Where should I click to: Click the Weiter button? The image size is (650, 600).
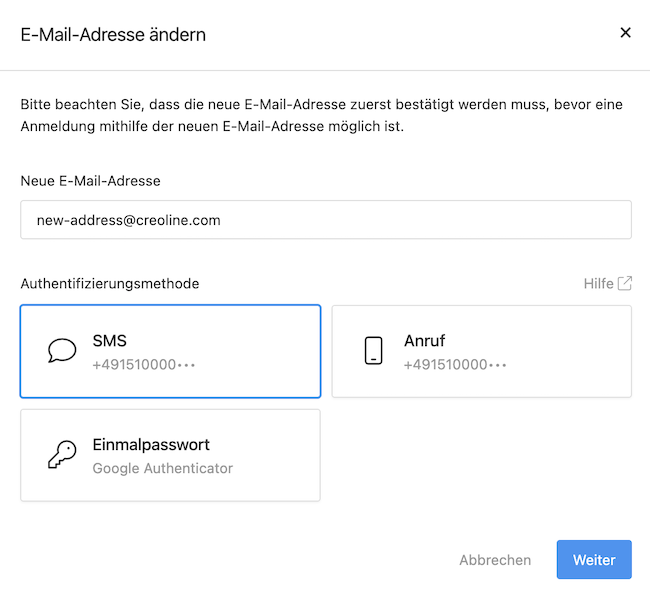click(594, 560)
